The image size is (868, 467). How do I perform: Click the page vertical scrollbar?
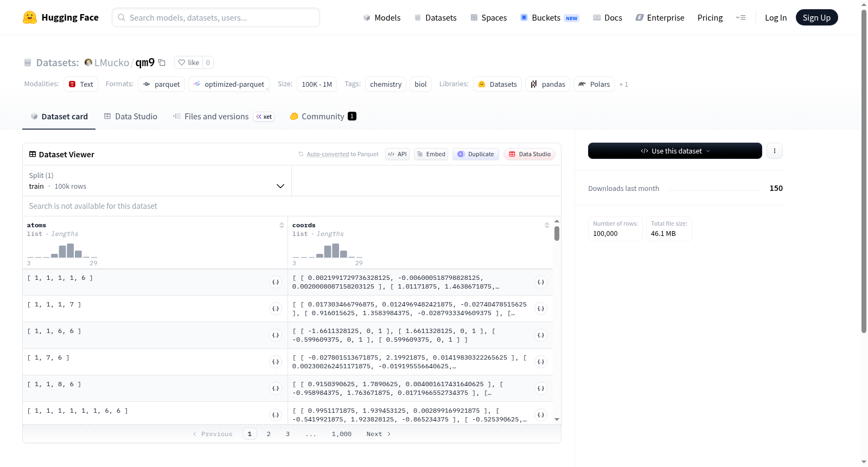[x=864, y=171]
